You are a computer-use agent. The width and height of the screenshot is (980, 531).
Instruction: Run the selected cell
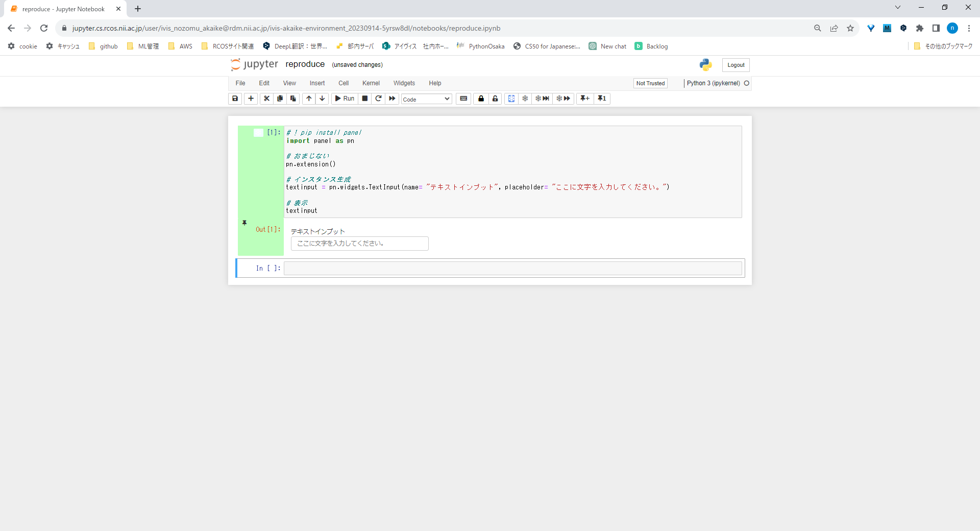tap(345, 99)
